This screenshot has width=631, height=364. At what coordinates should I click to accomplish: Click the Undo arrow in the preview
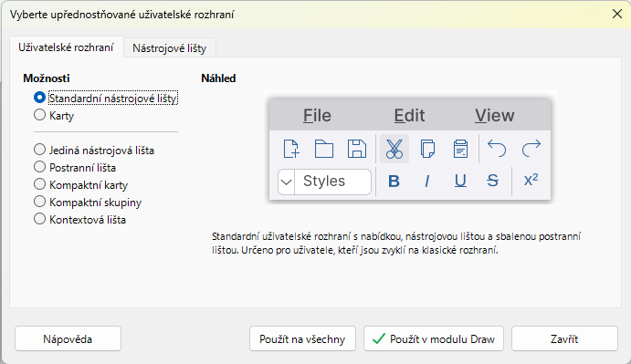coord(497,149)
